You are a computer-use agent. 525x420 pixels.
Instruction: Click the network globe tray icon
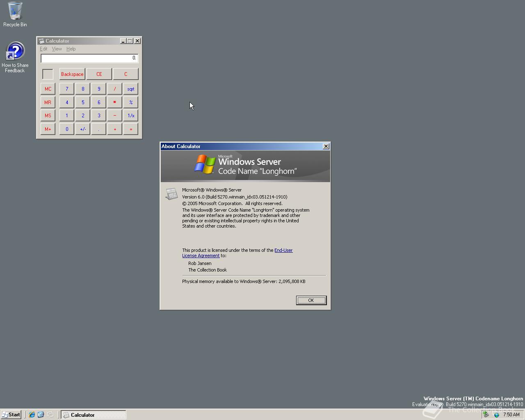pos(496,415)
